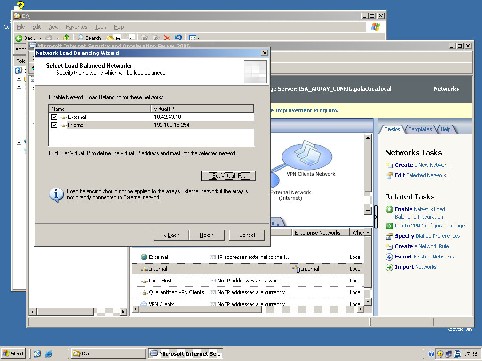Click the Create a Network Rule link
Image resolution: width=482 pixels, height=361 pixels.
point(422,246)
